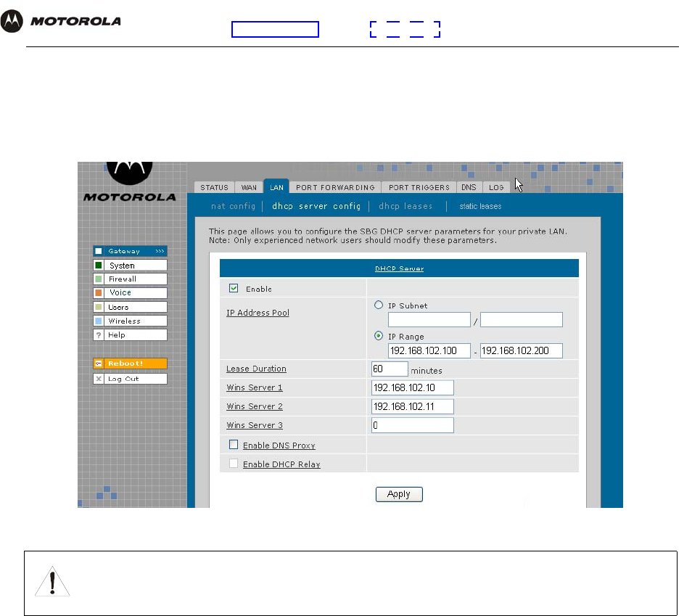Click the orange Voice icon
The image size is (700, 616).
tap(99, 293)
